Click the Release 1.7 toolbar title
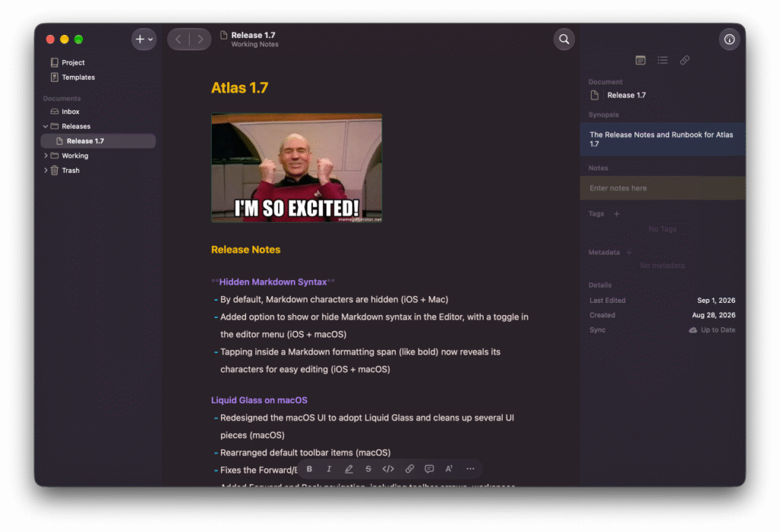780x532 pixels. [x=253, y=35]
